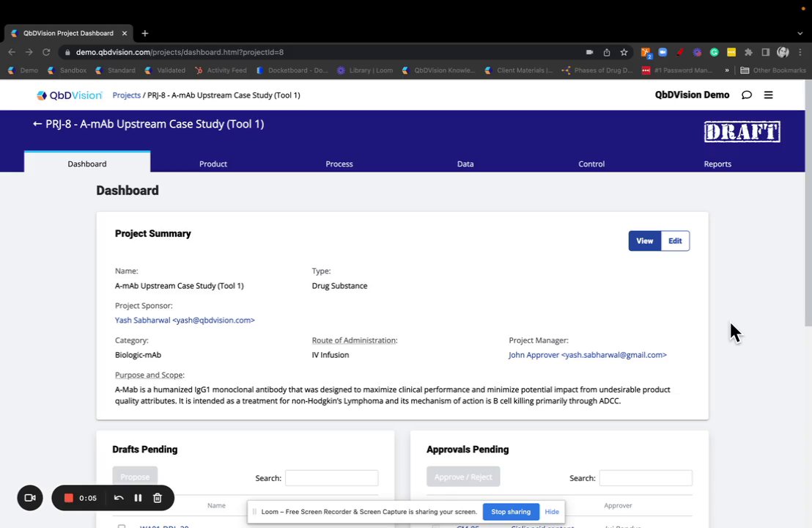Click the back arrow beside PRJ-8 title
Screen dimensions: 812x528
[x=37, y=124]
